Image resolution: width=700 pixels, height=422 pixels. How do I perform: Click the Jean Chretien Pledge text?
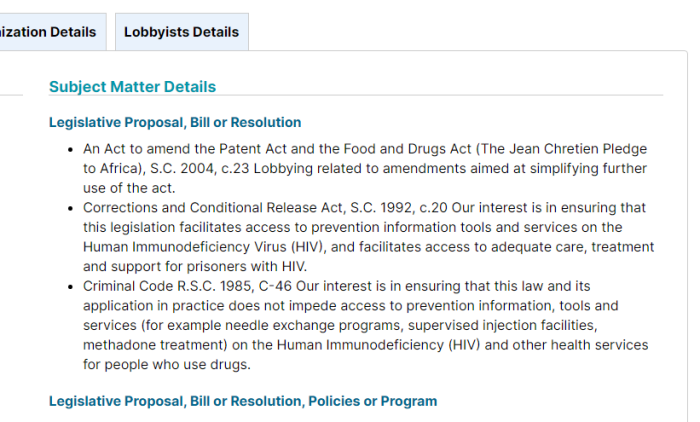[x=564, y=149]
